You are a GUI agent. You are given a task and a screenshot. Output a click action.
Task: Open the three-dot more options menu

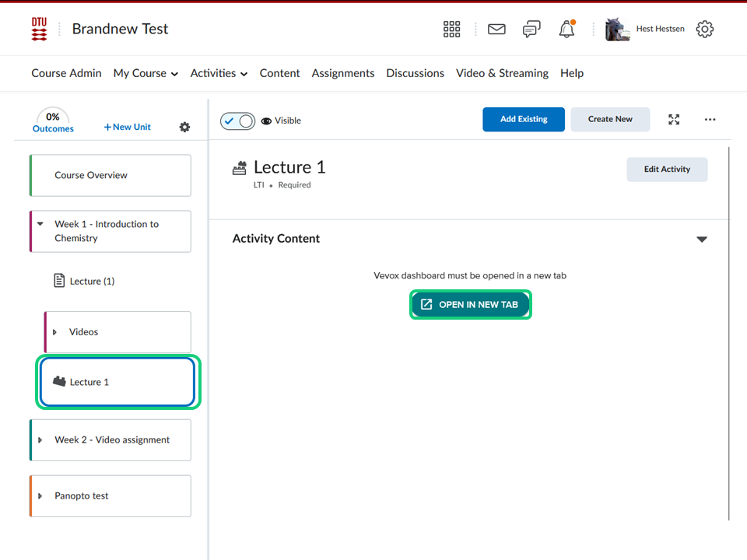click(710, 120)
